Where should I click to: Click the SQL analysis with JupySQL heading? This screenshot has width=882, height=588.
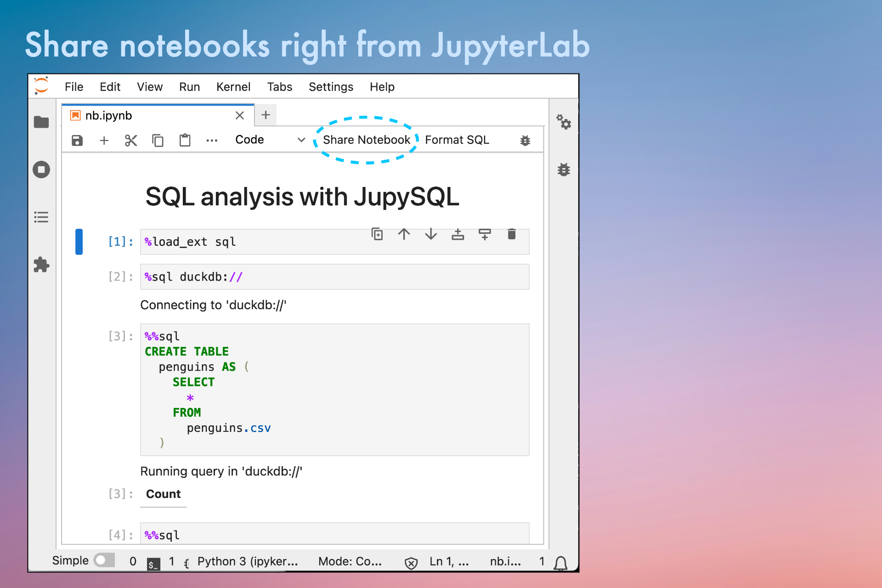302,197
